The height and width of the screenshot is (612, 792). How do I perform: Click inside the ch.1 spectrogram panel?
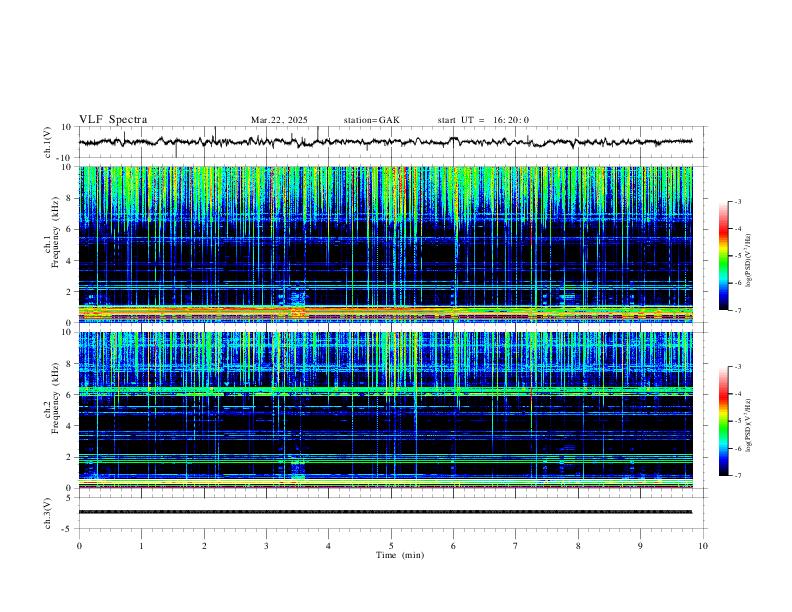point(385,244)
